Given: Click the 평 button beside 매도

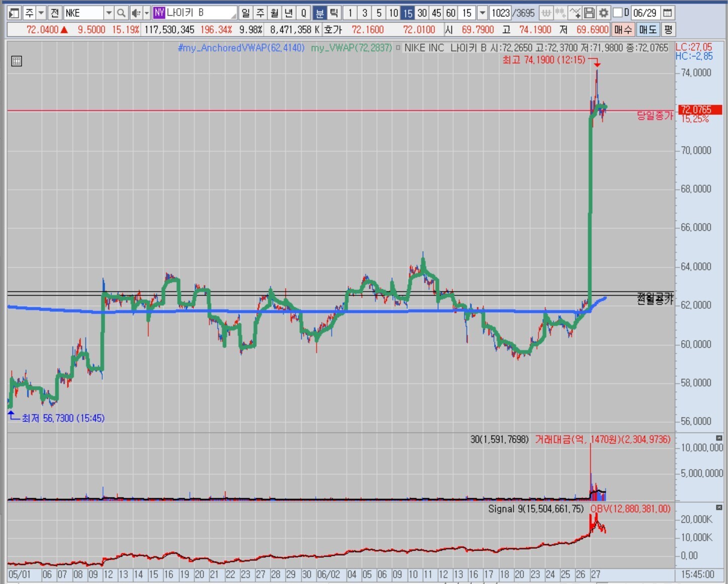Looking at the screenshot, I should 668,30.
